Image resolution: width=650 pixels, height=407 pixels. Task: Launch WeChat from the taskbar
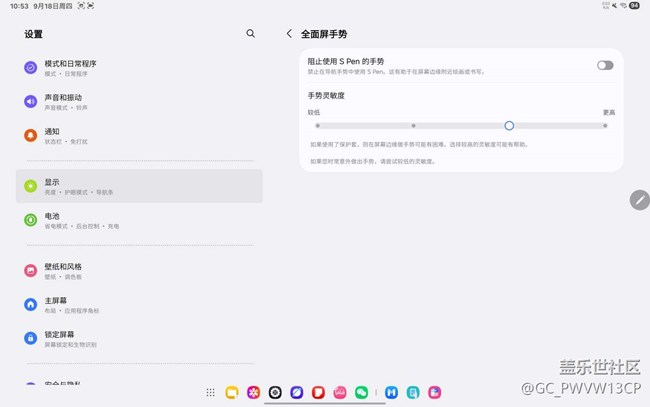361,393
